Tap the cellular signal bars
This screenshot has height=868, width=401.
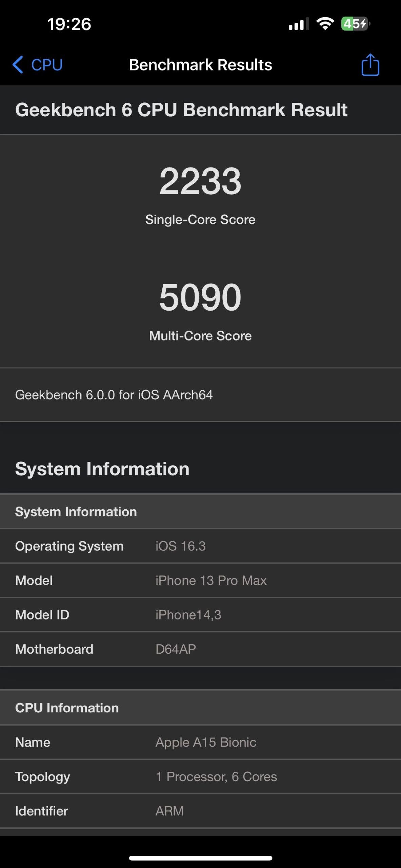click(x=298, y=24)
